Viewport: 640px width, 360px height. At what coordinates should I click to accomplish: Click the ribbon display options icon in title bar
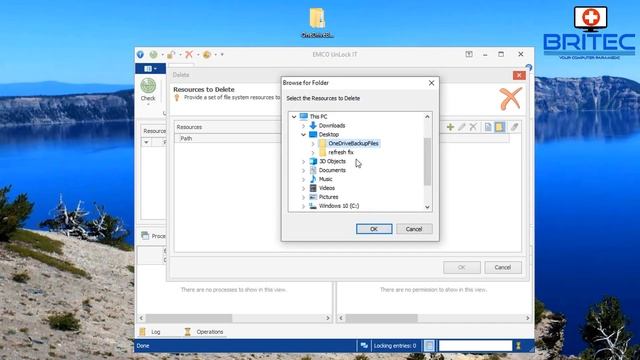(x=469, y=54)
